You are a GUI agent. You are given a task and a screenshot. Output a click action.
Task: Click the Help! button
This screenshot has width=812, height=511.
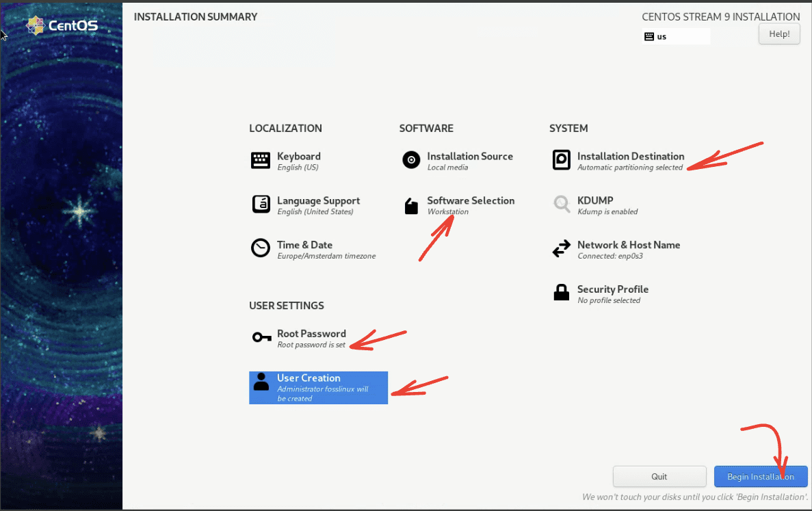point(779,34)
